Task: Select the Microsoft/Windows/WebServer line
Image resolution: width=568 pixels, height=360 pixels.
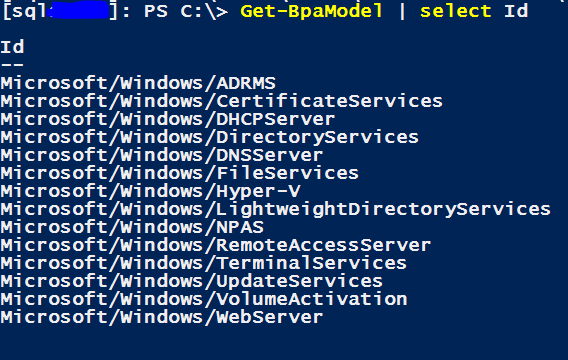Action: [x=162, y=317]
